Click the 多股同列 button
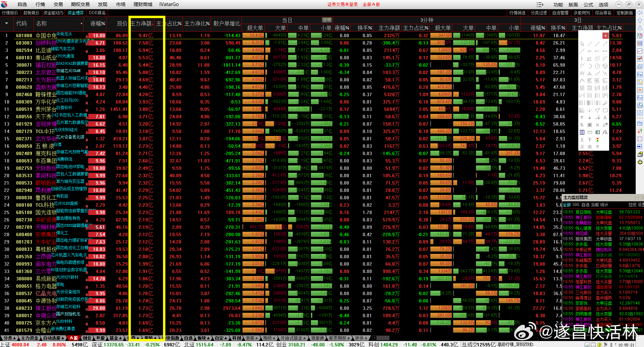The image size is (644, 347). click(582, 13)
